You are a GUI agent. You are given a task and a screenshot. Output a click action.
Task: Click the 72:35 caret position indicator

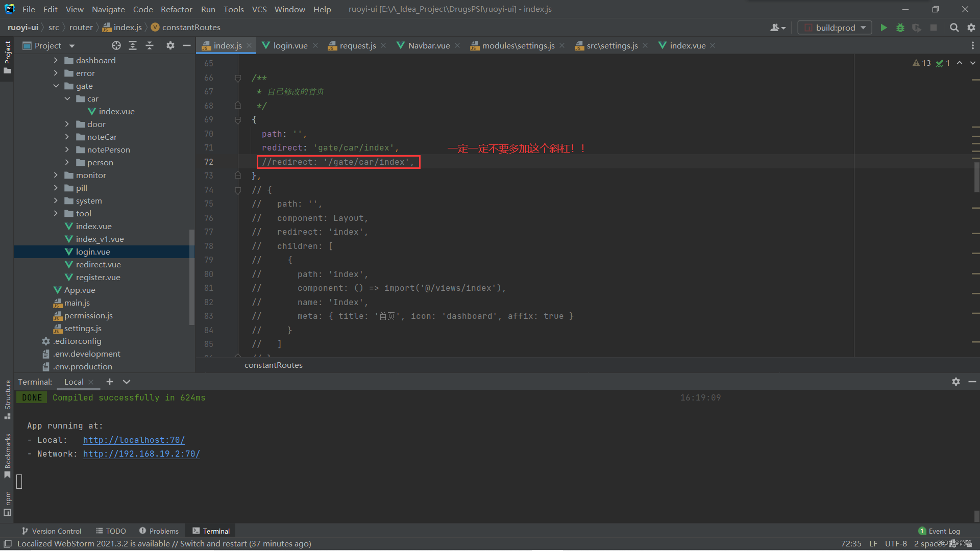click(851, 543)
